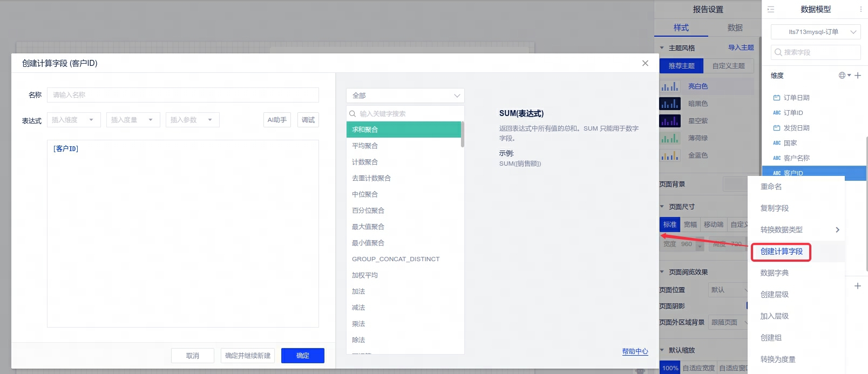Click the 帮助中心 link
This screenshot has width=868, height=374.
635,351
